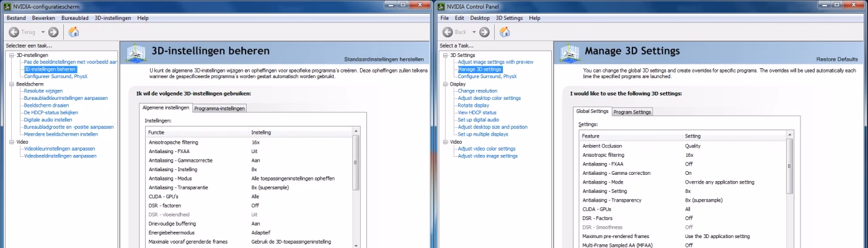Viewport: 868px width, 248px height.
Task: Open the Desktop menu
Action: coord(480,18)
